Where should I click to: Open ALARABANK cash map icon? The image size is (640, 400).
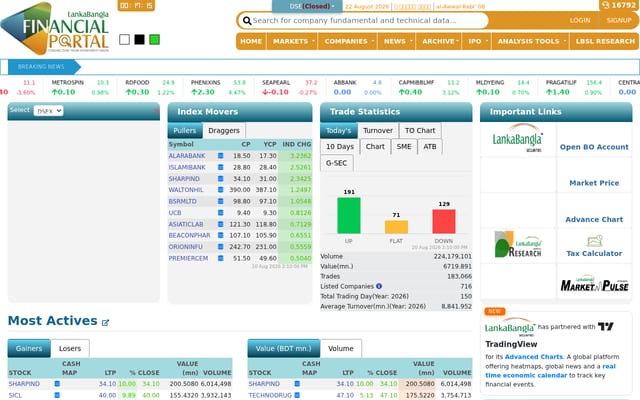pyautogui.click(x=220, y=156)
